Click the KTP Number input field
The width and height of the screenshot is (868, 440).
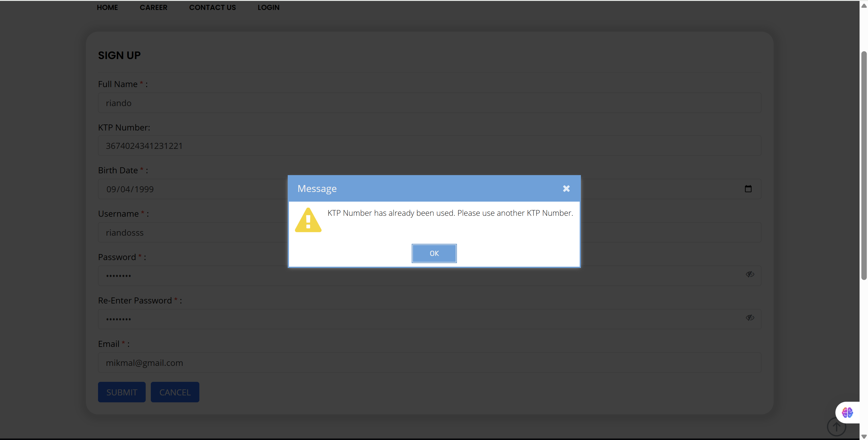(x=429, y=146)
